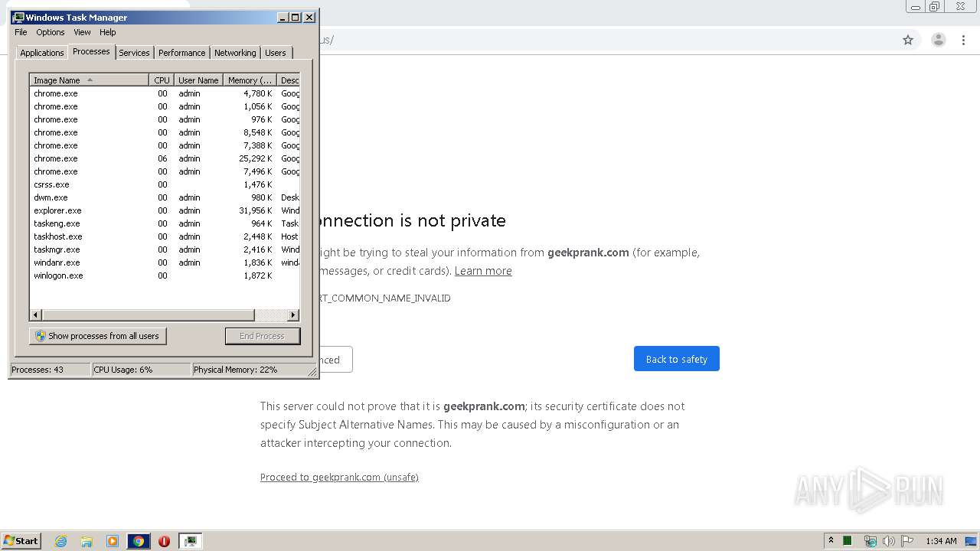Launch Internet Explorer from the taskbar

point(60,541)
